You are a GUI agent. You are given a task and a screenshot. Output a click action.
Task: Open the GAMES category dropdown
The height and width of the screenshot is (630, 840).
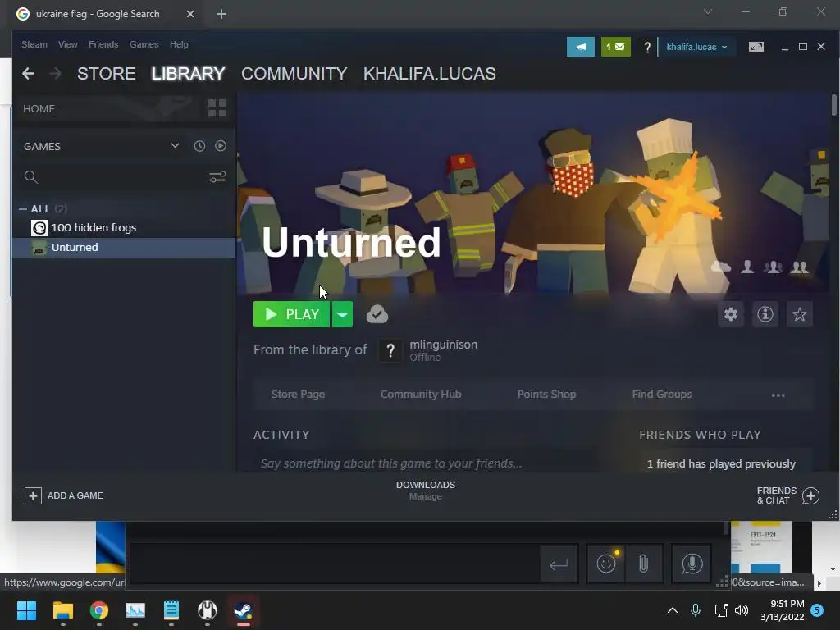point(175,146)
